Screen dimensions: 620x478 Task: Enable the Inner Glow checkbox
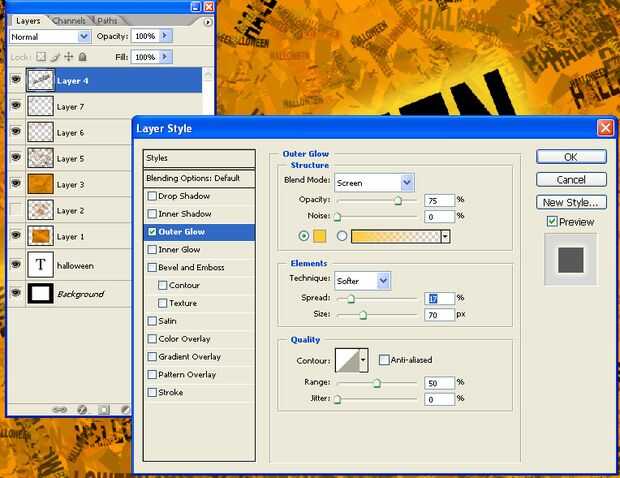point(152,250)
